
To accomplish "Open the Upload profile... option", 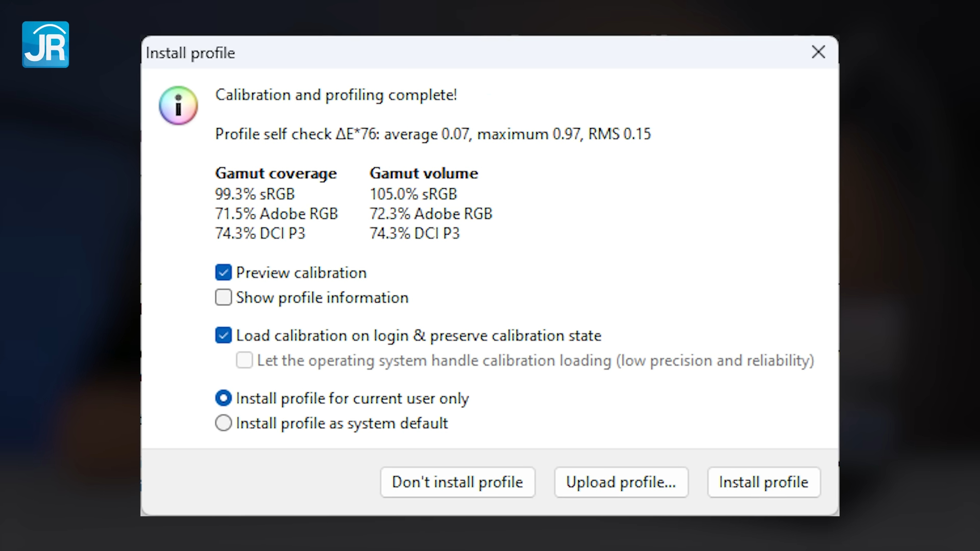I will (621, 482).
